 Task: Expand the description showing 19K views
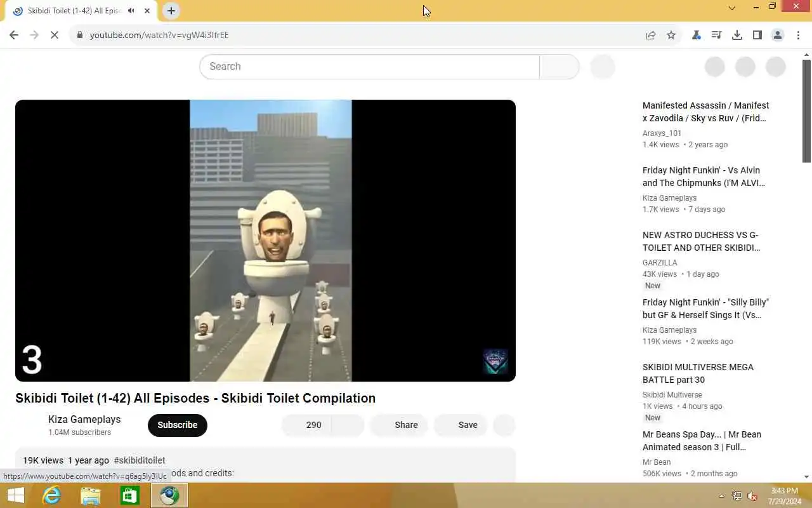265,465
